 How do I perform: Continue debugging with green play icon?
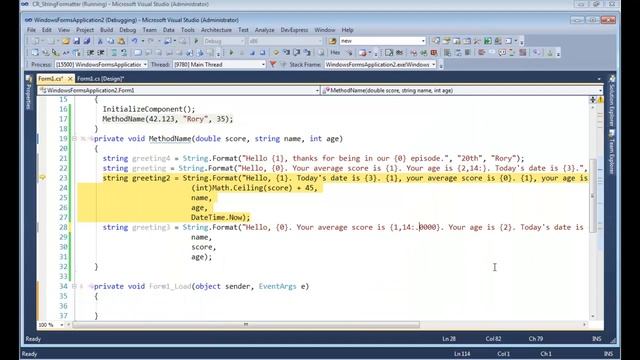(x=231, y=53)
